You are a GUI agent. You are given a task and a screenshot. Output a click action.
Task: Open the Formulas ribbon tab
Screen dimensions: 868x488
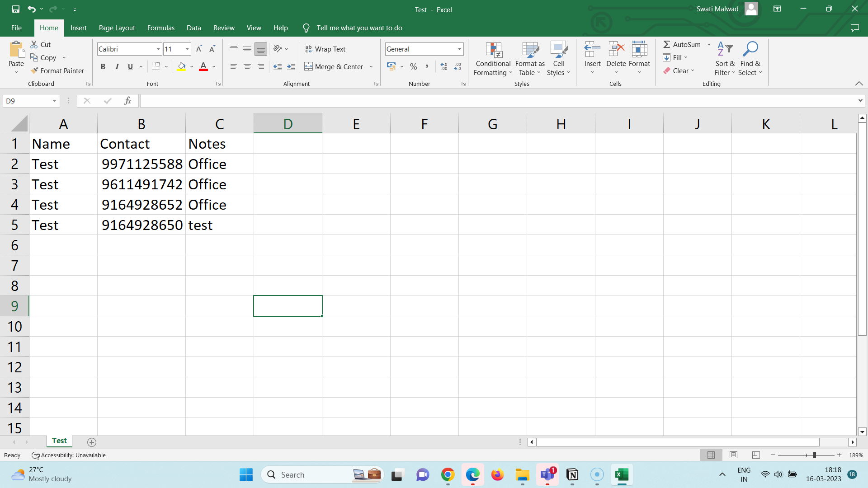pyautogui.click(x=160, y=28)
